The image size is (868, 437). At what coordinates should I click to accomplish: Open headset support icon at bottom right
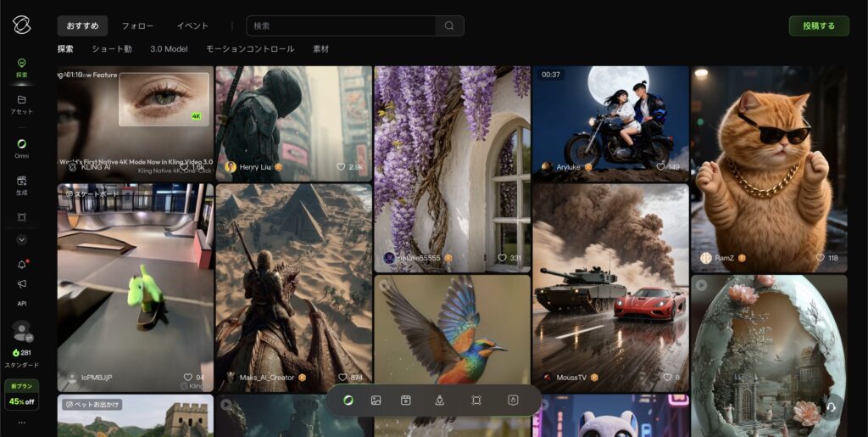tap(831, 406)
